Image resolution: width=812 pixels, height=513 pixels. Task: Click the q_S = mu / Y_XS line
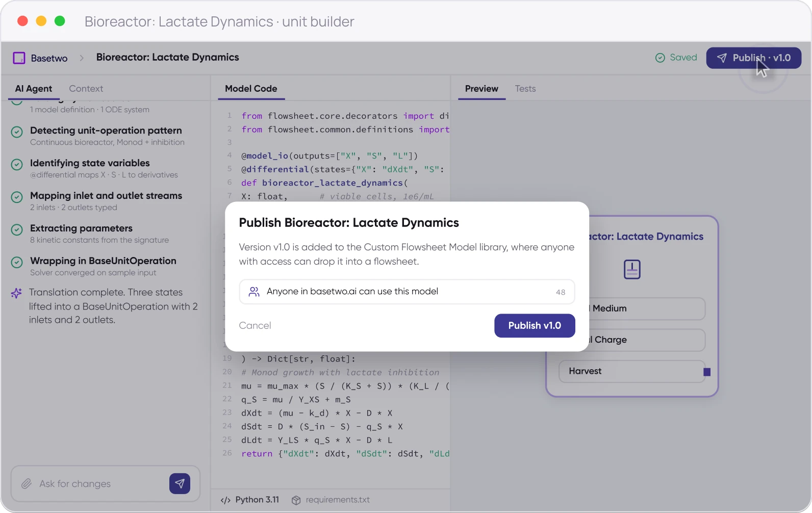[296, 400]
